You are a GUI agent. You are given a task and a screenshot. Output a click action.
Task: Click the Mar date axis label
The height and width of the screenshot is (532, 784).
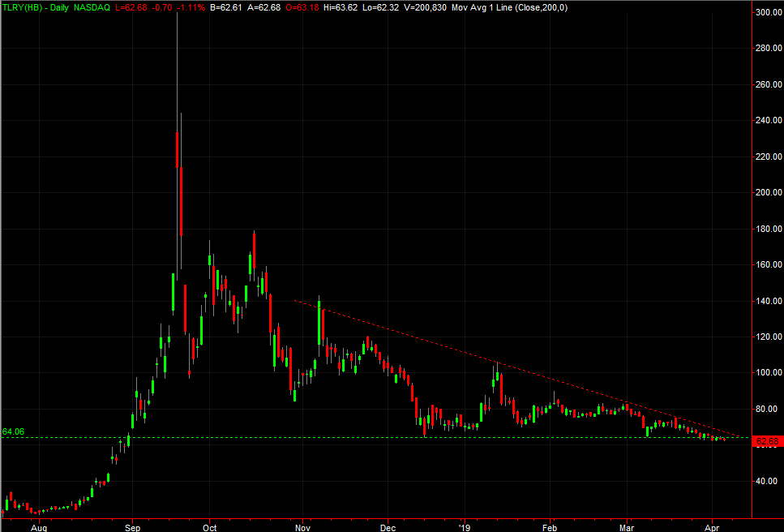[x=627, y=527]
